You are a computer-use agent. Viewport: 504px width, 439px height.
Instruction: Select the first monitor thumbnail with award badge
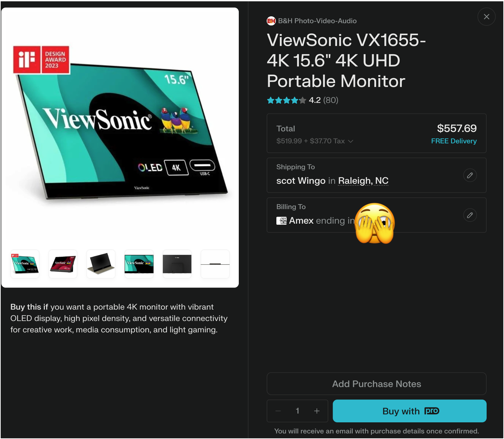click(x=25, y=264)
